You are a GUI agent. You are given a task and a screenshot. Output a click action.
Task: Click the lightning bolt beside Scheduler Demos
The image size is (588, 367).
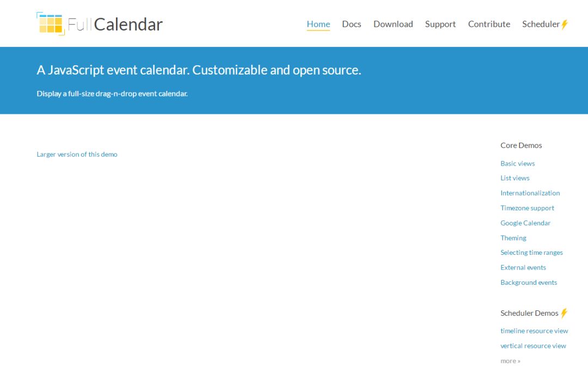(x=564, y=313)
